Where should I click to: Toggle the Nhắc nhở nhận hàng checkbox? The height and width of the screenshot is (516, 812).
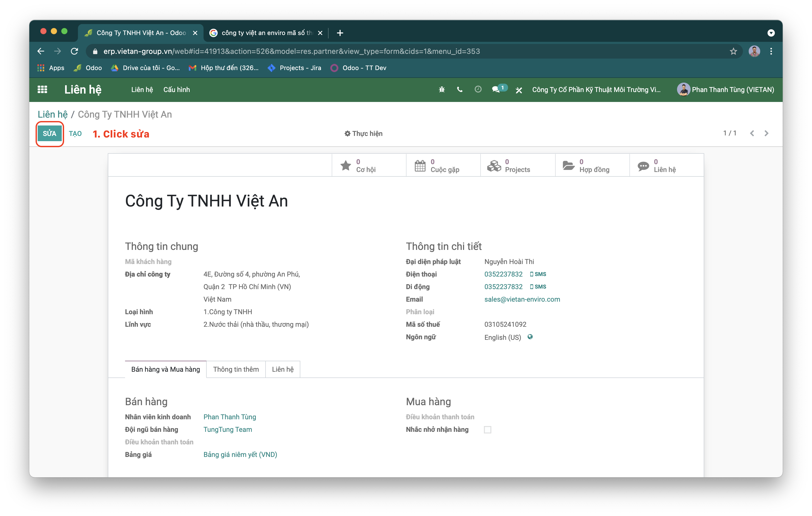click(x=487, y=429)
